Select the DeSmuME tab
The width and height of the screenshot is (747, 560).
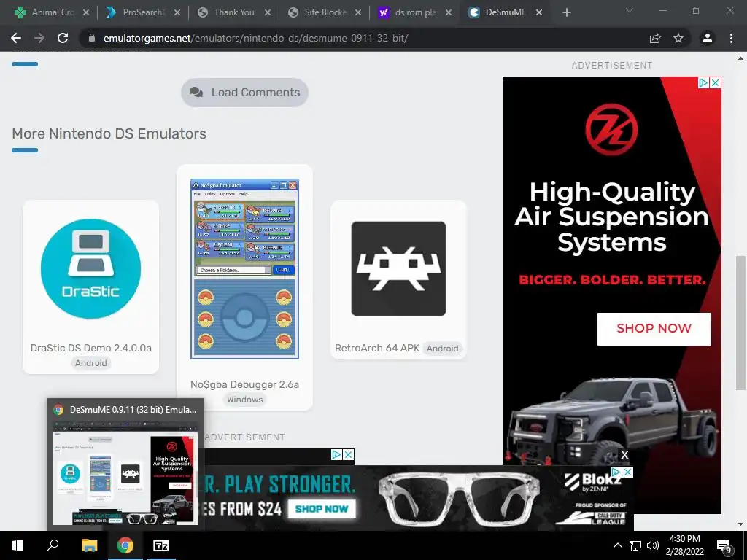(505, 12)
